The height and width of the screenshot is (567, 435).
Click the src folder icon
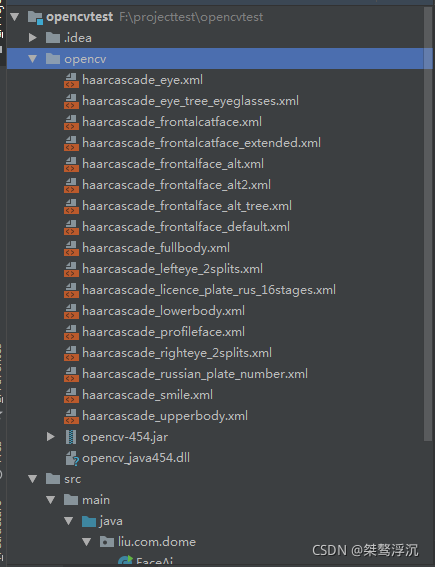pyautogui.click(x=53, y=479)
